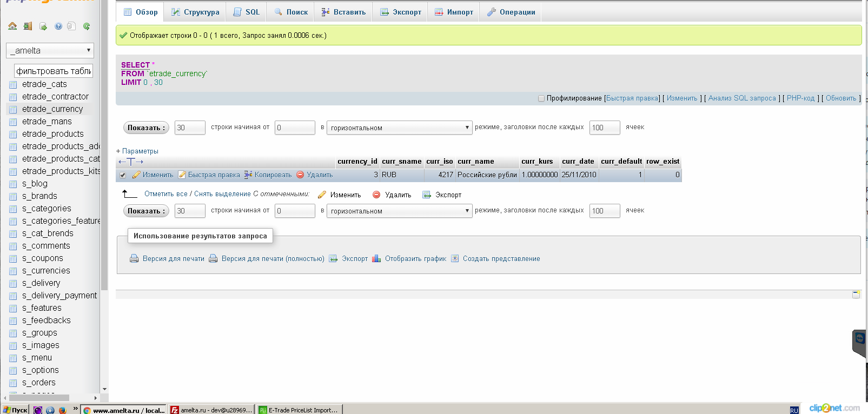Click table icon next to s_coupons
Viewport: 868px width, 414px height.
click(13, 258)
